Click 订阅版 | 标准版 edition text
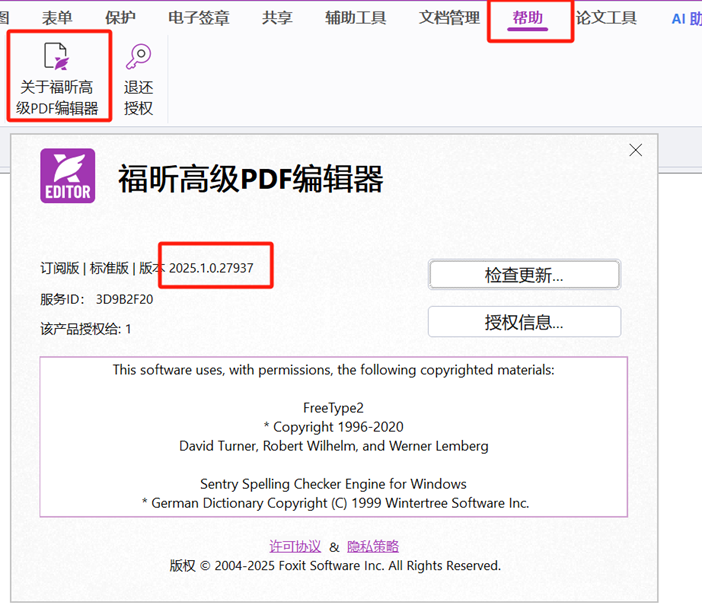This screenshot has width=702, height=615. [x=85, y=268]
